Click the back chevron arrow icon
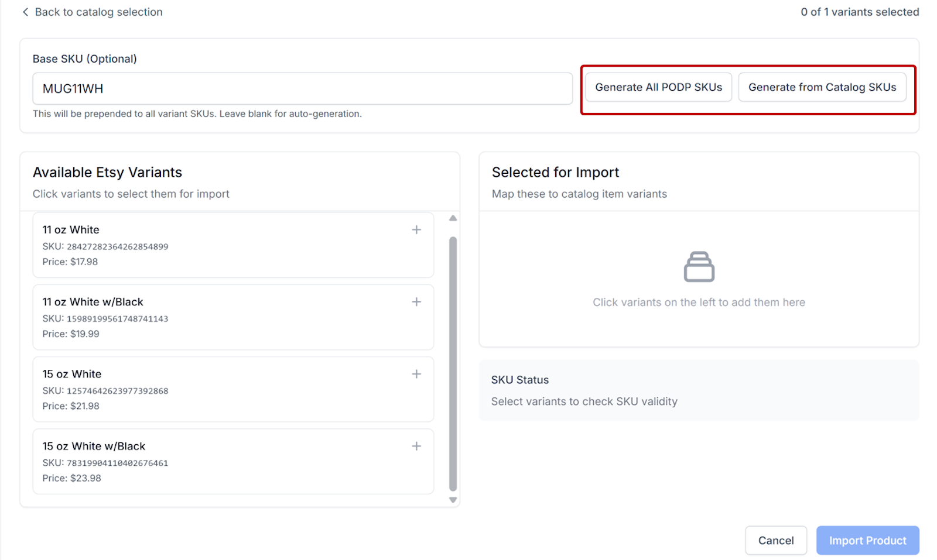 [x=25, y=12]
